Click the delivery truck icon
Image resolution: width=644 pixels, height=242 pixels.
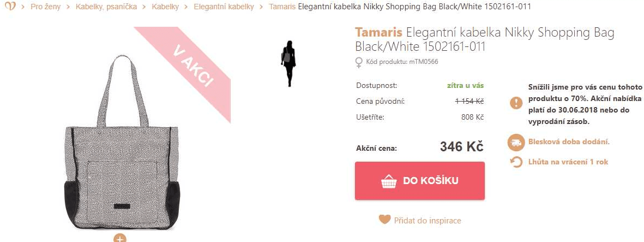[x=516, y=143]
